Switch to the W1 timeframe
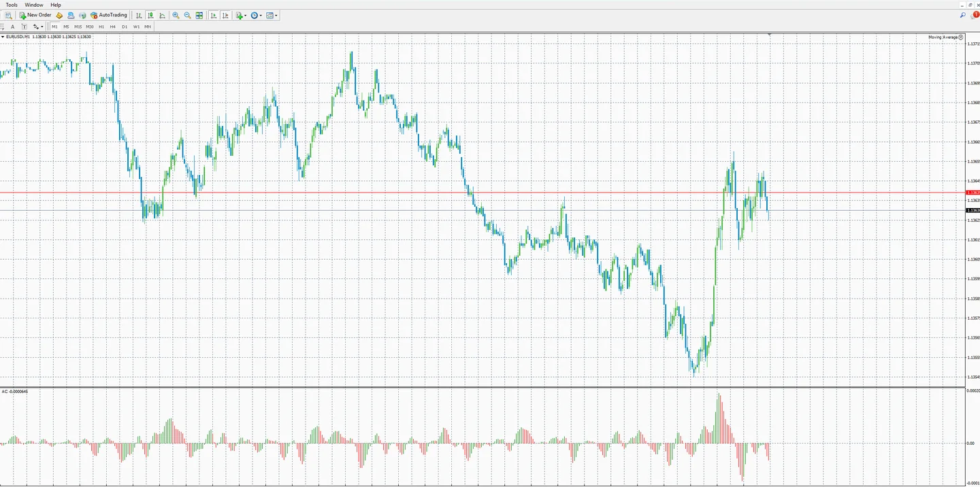This screenshot has width=980, height=487. pyautogui.click(x=137, y=27)
